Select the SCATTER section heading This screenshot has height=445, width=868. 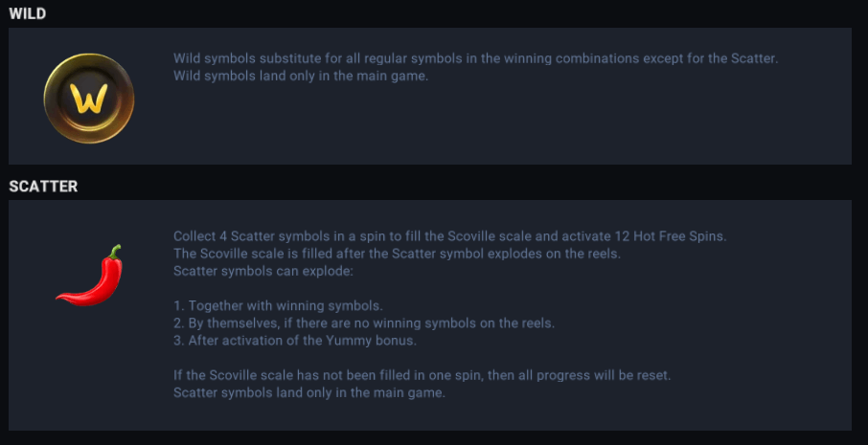point(43,187)
